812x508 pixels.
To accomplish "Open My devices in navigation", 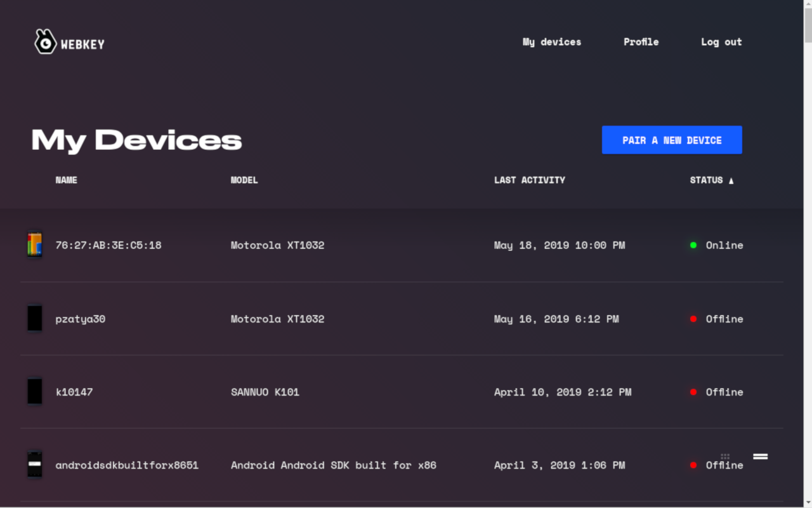I will [551, 42].
